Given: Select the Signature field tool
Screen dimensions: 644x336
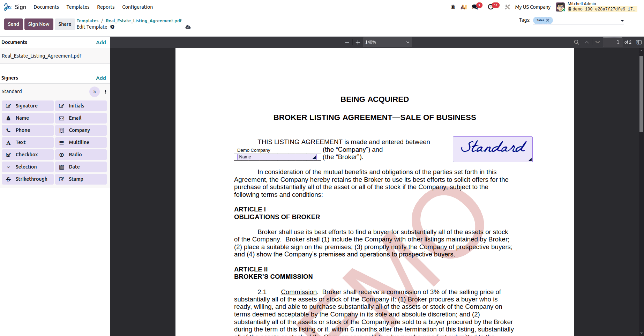Looking at the screenshot, I should (28, 106).
